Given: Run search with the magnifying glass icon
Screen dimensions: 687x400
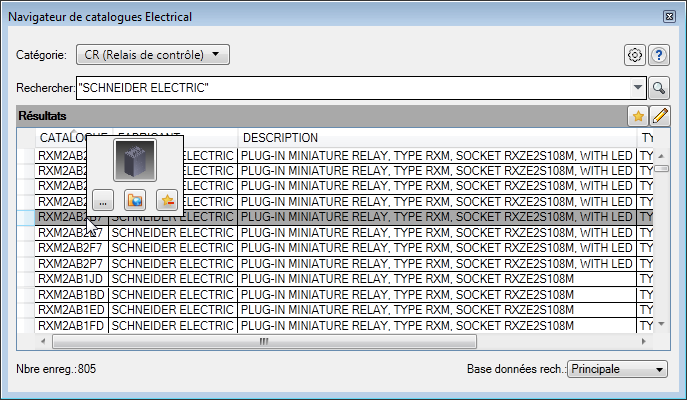Looking at the screenshot, I should pos(659,88).
